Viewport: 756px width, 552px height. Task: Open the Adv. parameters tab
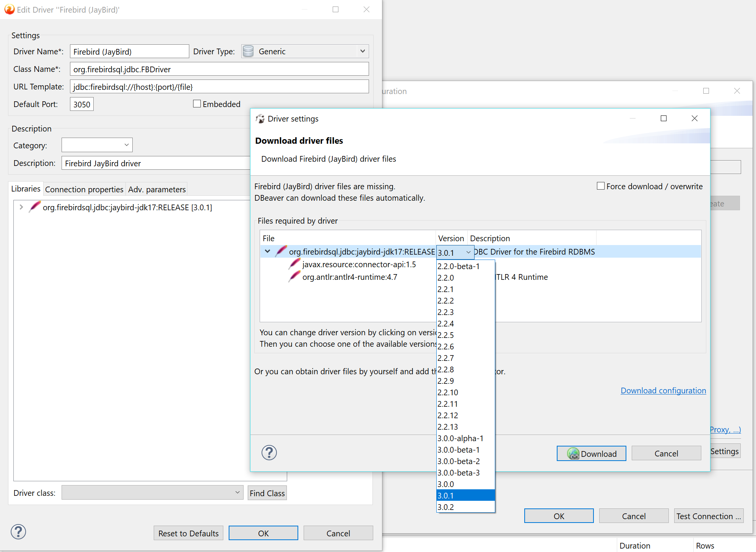click(157, 190)
